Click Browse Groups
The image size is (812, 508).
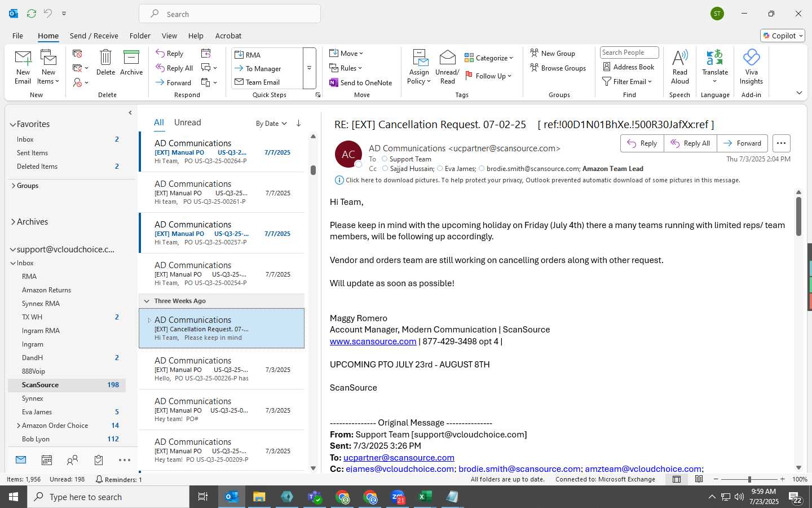558,68
